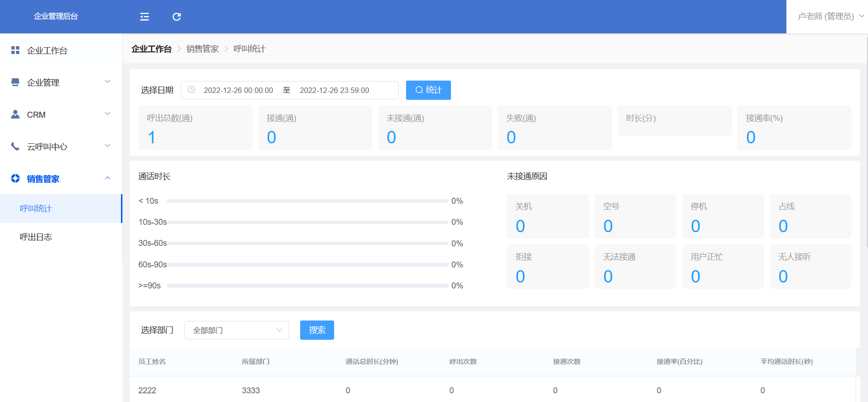Open CRM menu item

[x=61, y=114]
